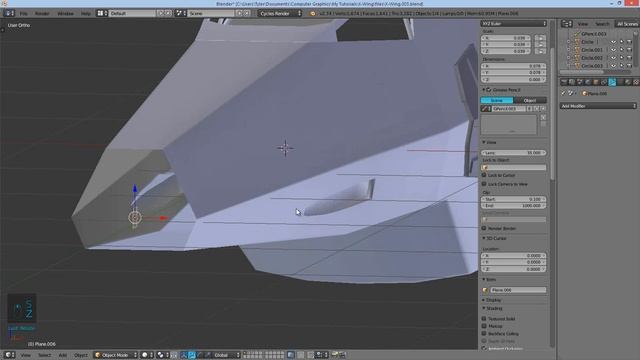Select the Object grease pencil source button
Viewport: 640px width, 360px height.
tap(530, 100)
